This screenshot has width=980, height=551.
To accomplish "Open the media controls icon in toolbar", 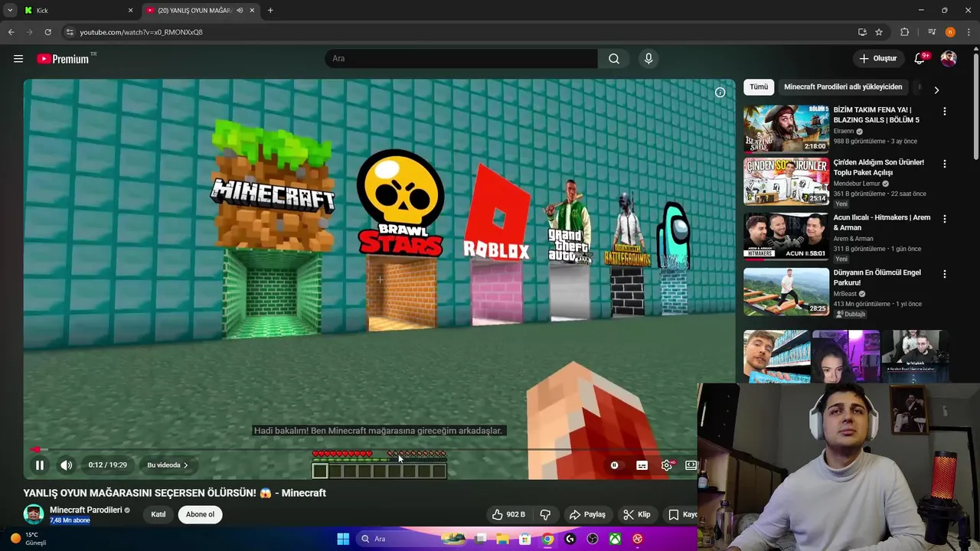I will point(932,32).
